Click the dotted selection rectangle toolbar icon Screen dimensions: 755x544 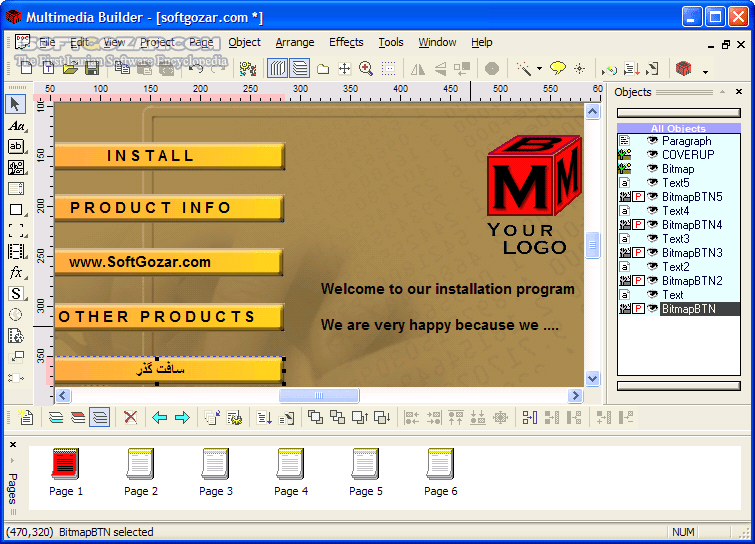coord(388,69)
